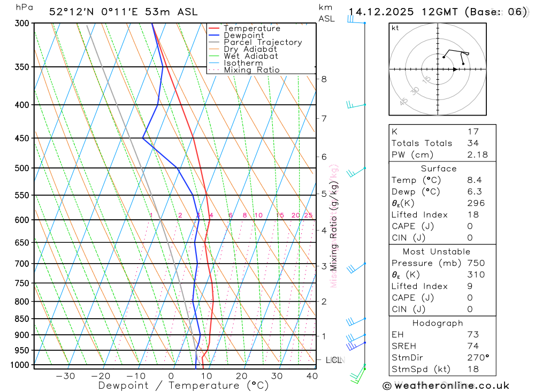The image size is (535, 392).
Task: Click the pink '25' mixing ratio label
Action: (309, 216)
